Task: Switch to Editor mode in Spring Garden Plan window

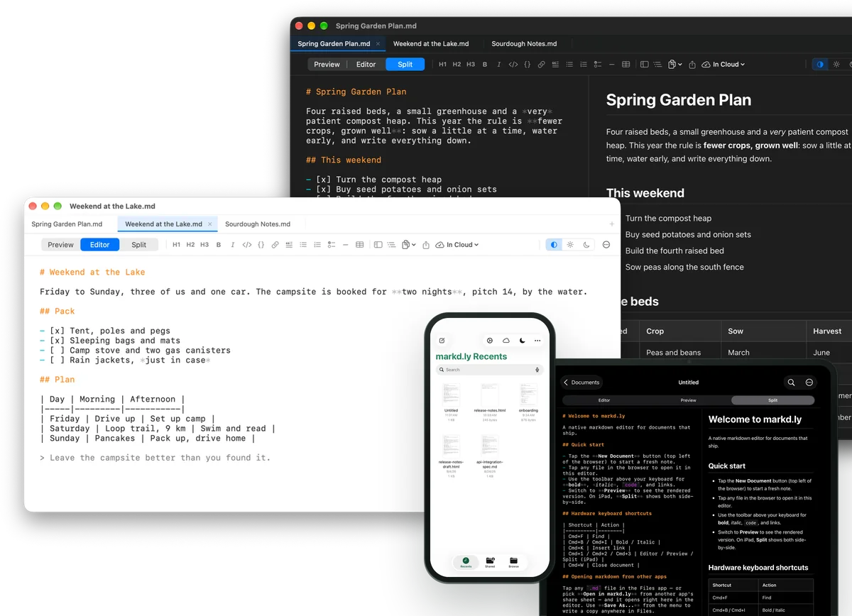Action: point(366,65)
